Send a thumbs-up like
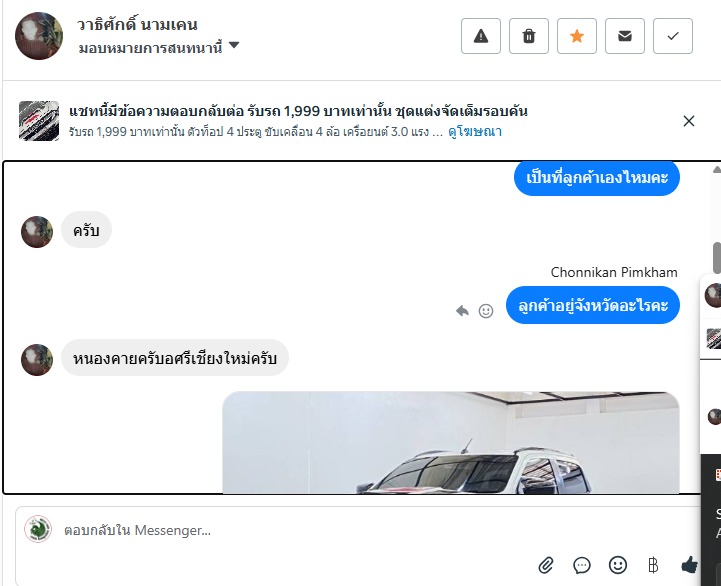Viewport: 721px width, 586px height. pos(689,564)
